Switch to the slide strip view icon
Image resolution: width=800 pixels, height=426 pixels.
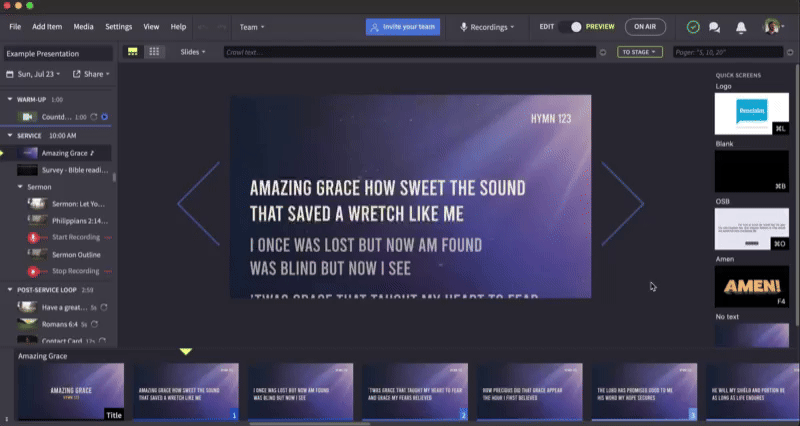click(133, 52)
